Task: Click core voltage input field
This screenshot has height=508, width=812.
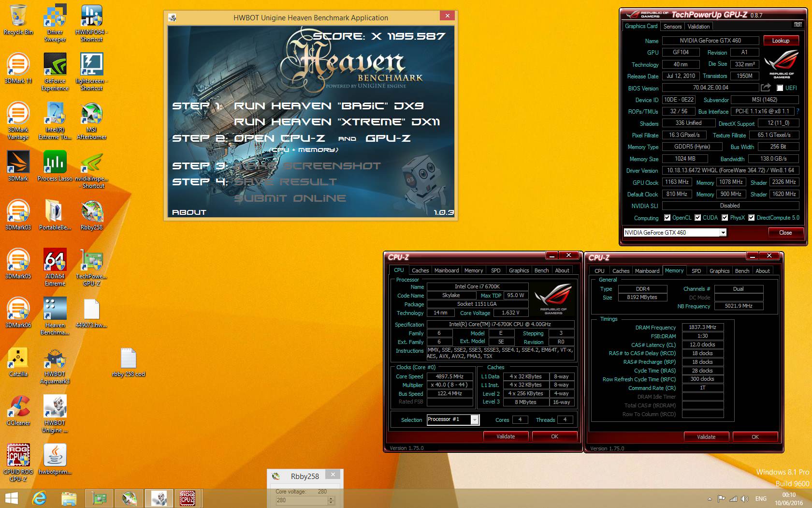Action: click(301, 500)
